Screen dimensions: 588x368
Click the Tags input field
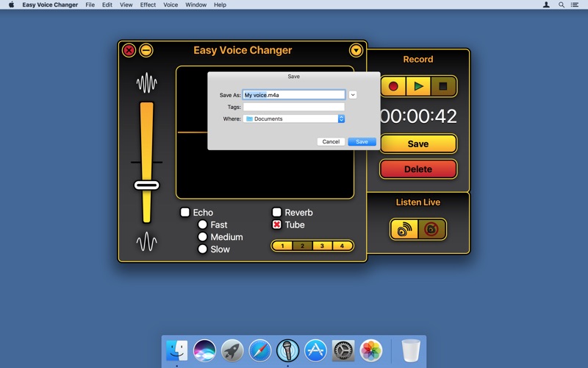pyautogui.click(x=294, y=107)
